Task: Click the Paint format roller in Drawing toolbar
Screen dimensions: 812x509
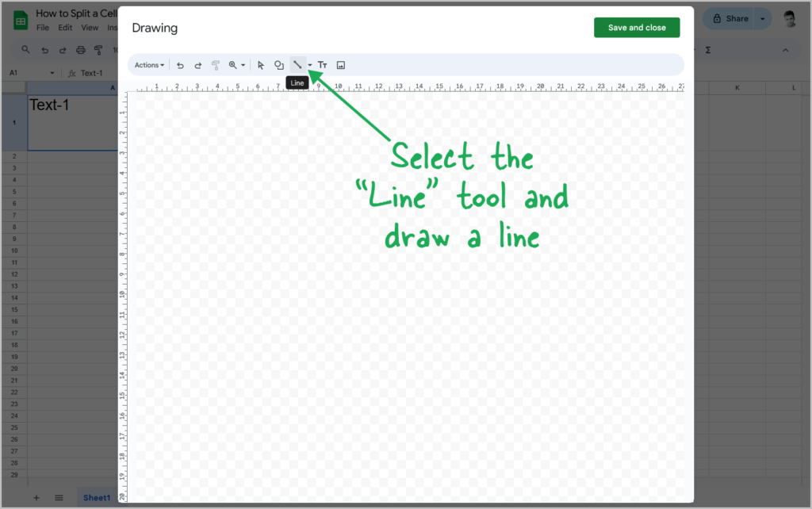Action: [216, 65]
